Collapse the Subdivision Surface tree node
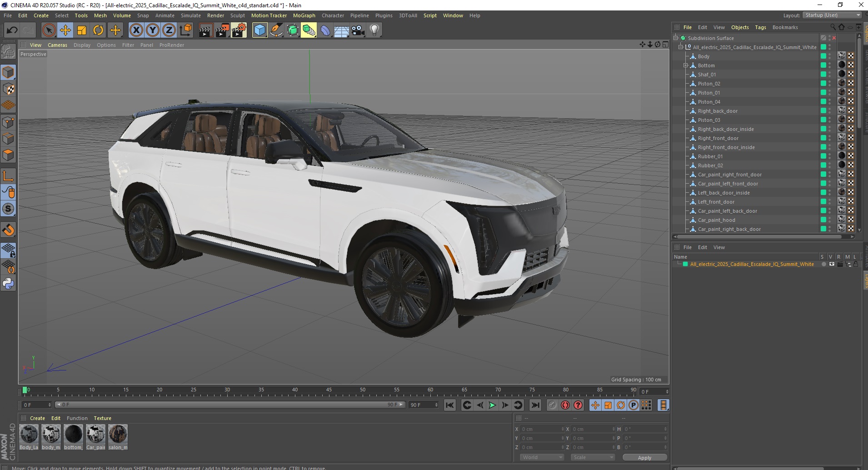 676,38
